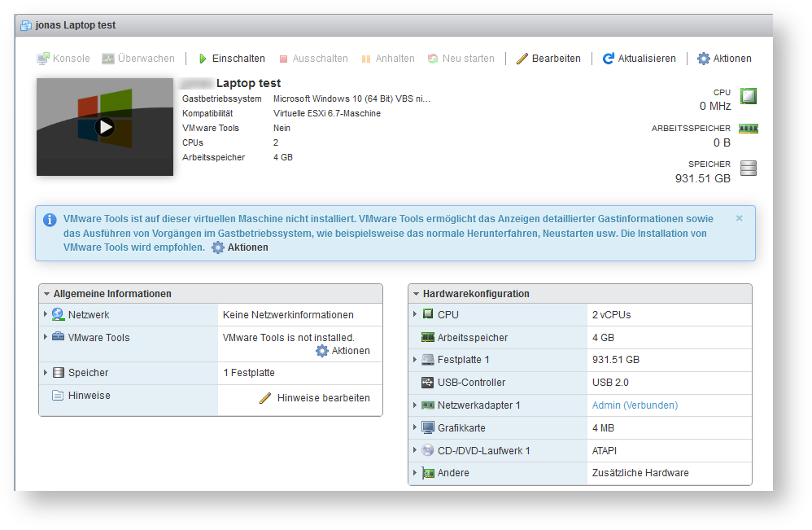Viewport: 812px width, 530px height.
Task: Dismiss the VMware Tools info banner
Action: pyautogui.click(x=739, y=218)
